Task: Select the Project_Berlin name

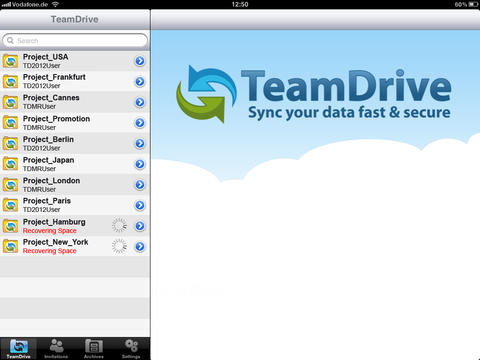Action: pyautogui.click(x=48, y=140)
